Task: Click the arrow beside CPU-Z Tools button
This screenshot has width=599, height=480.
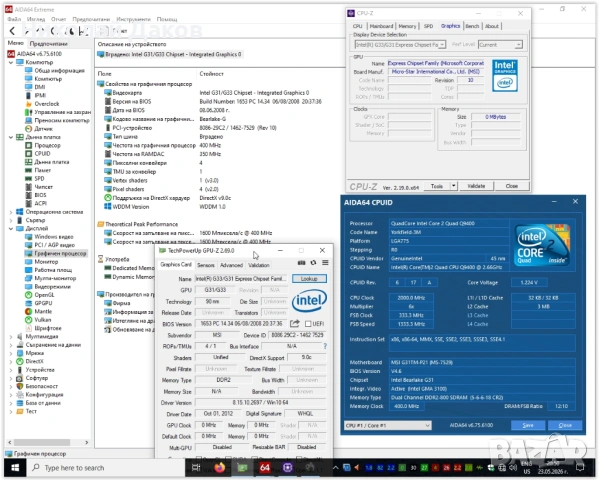Action: [453, 186]
